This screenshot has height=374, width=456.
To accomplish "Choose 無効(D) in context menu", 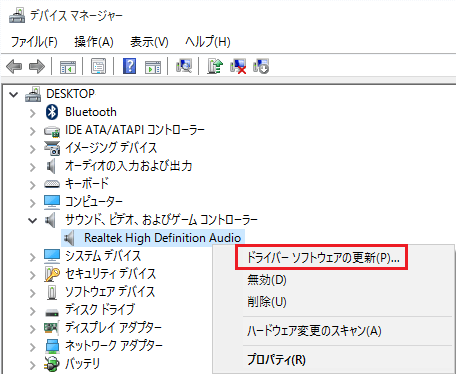I will pos(267,280).
